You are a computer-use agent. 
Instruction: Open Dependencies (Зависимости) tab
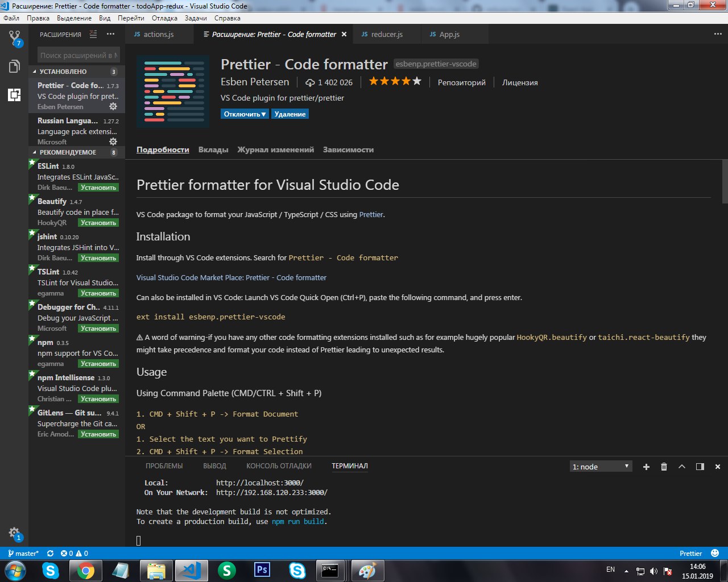click(x=348, y=150)
